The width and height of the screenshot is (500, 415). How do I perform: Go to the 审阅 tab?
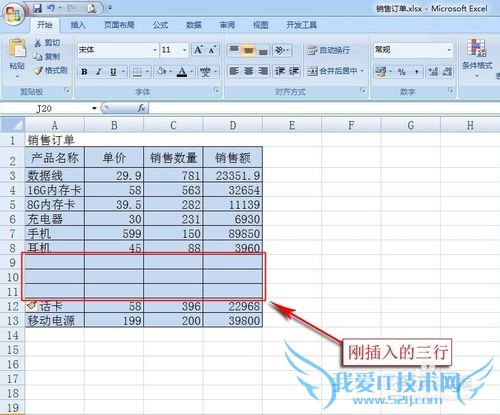(x=227, y=25)
